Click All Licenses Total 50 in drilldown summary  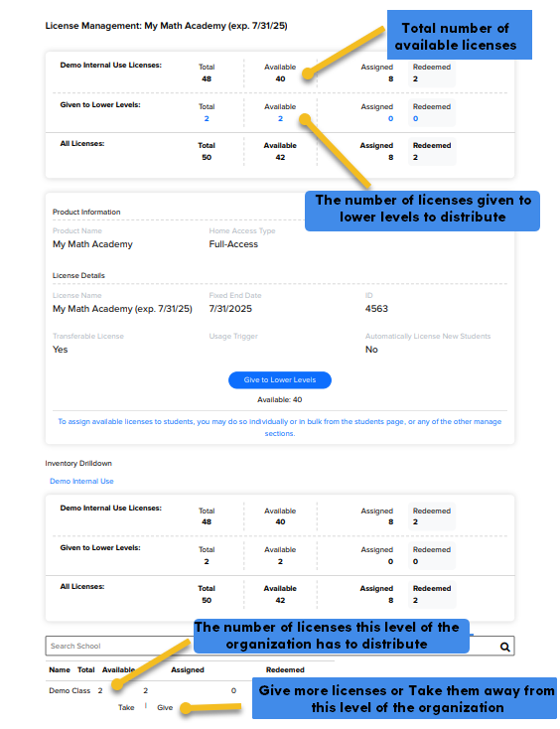coord(207,600)
